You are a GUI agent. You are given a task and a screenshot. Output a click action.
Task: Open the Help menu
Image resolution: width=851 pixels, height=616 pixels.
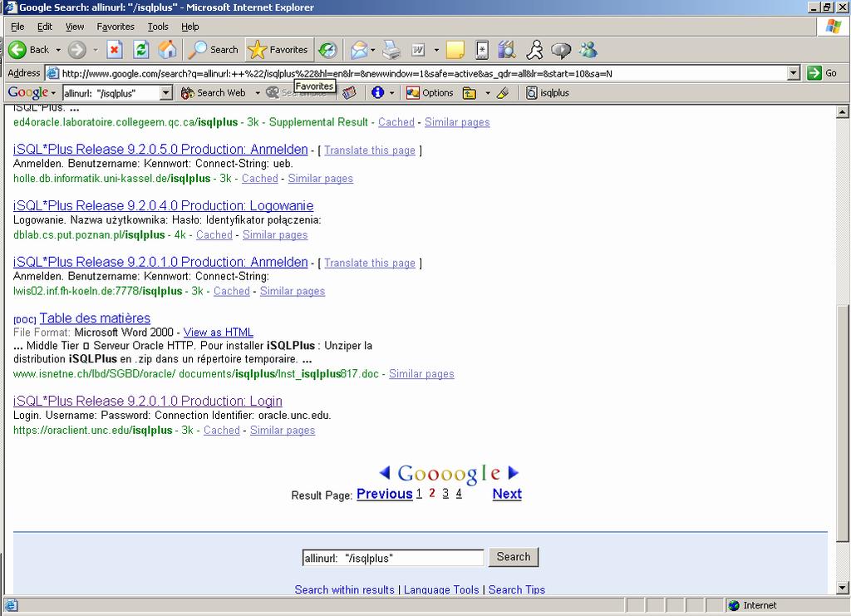(190, 27)
